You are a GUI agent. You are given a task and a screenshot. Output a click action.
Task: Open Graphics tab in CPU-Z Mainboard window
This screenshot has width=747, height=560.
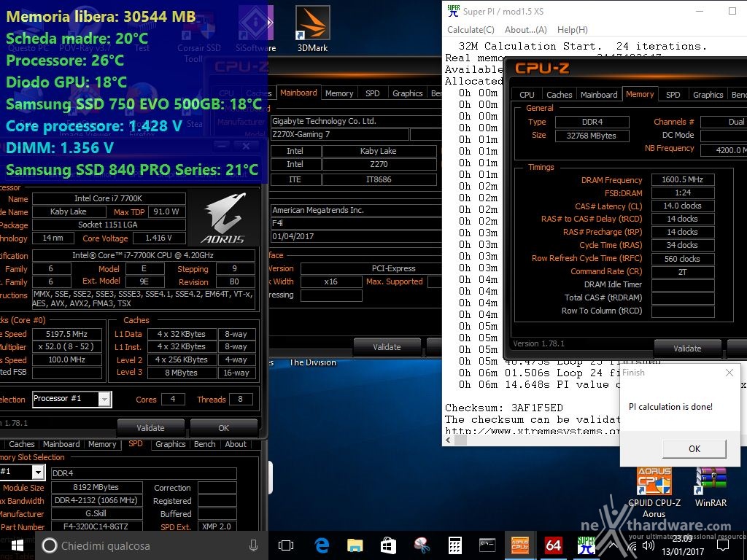[407, 93]
